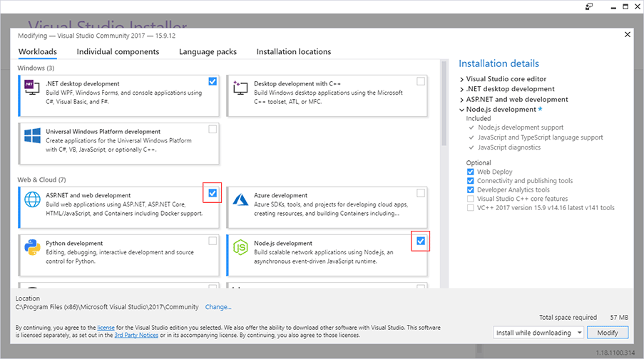Uncheck Node.js development workload

click(x=421, y=241)
